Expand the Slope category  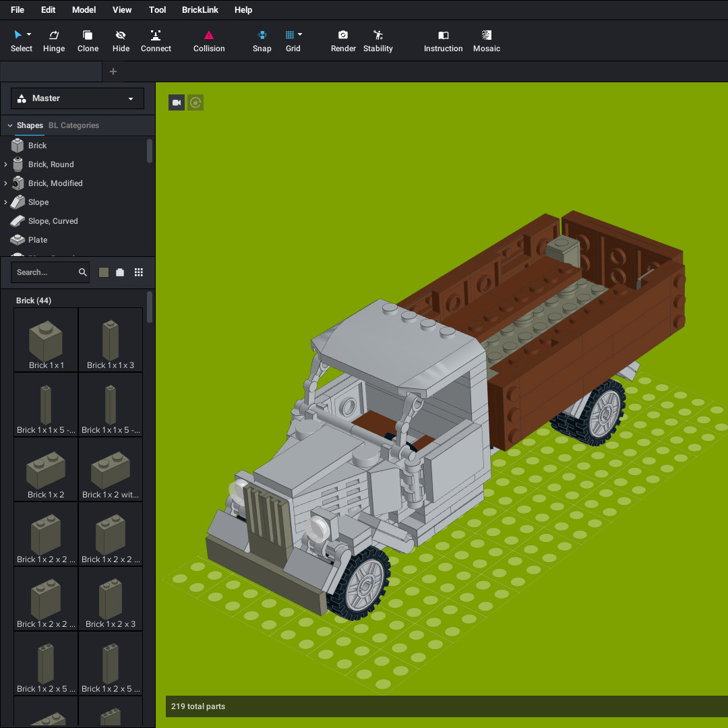click(x=6, y=202)
